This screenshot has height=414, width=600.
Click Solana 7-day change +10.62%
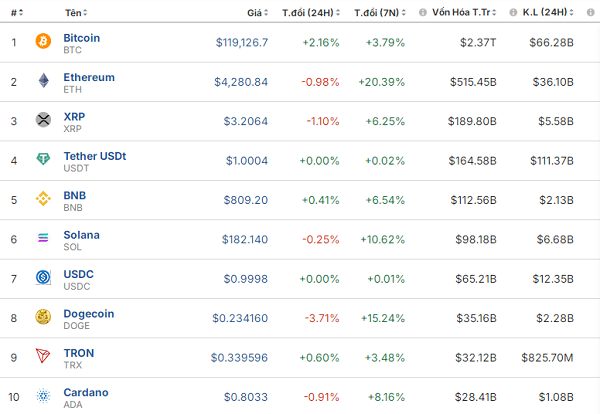pyautogui.click(x=383, y=240)
